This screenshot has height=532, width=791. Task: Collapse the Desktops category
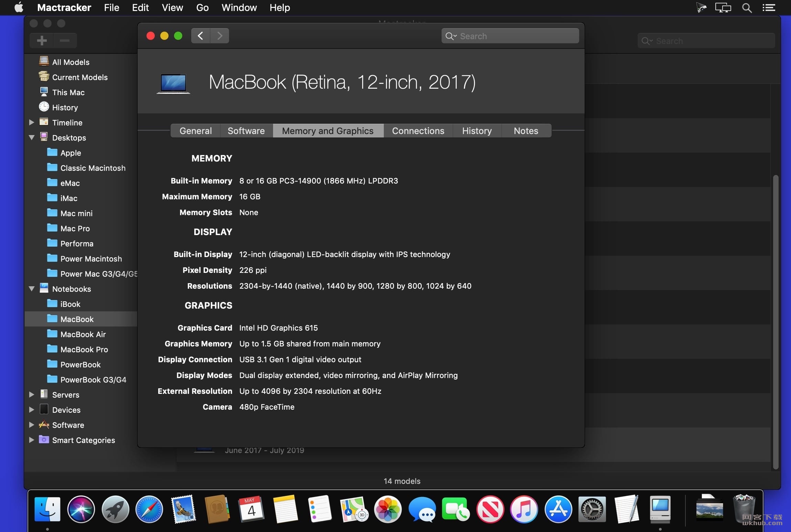[32, 137]
